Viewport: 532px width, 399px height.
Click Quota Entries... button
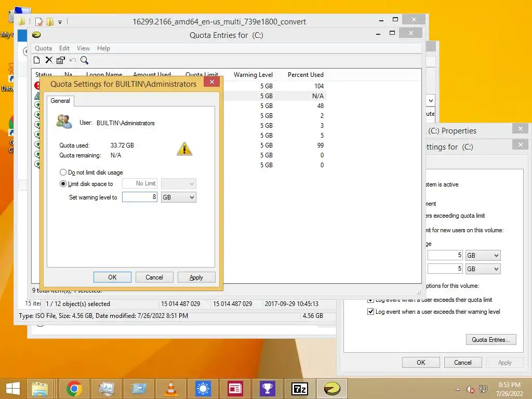pos(491,340)
